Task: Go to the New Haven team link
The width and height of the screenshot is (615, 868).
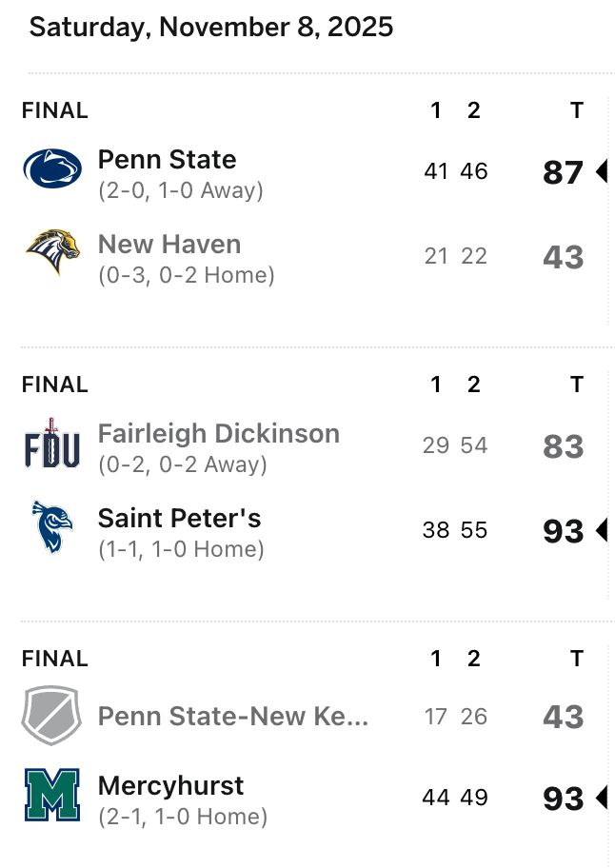Action: [x=169, y=244]
